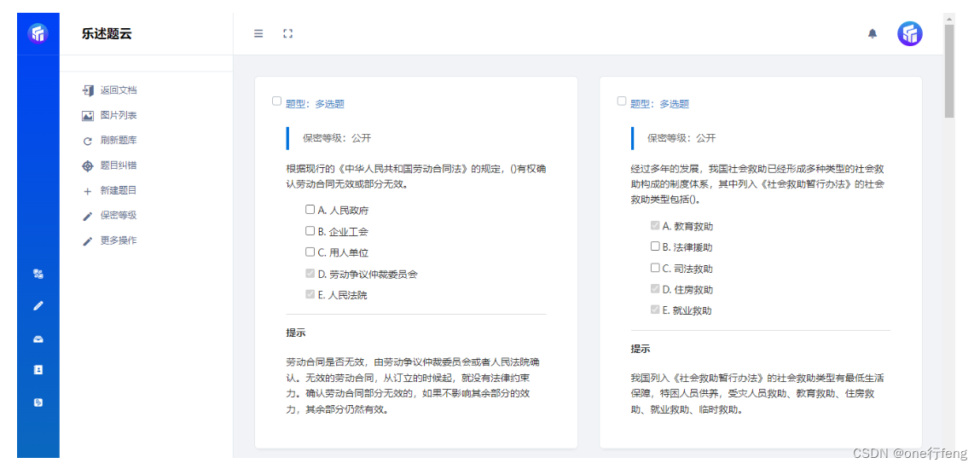This screenshot has height=469, width=980.
Task: Click the 新建题目 plus icon
Action: point(88,191)
